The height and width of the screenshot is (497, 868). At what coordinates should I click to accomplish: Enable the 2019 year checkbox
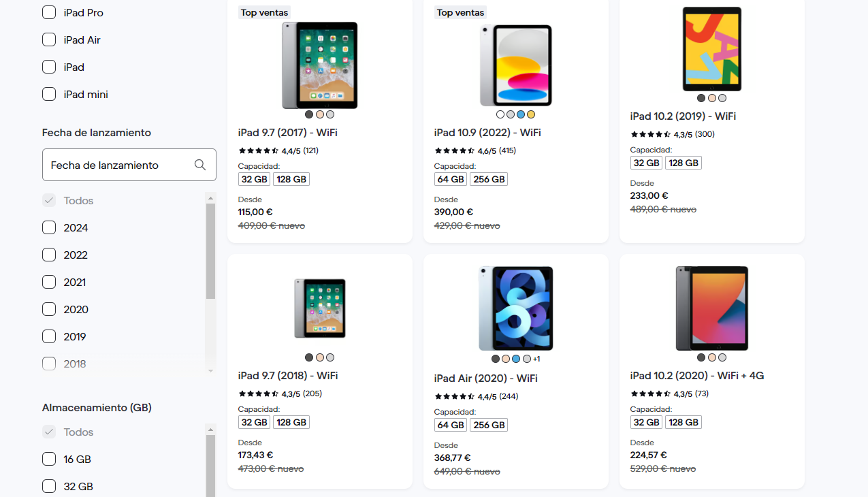pyautogui.click(x=48, y=336)
